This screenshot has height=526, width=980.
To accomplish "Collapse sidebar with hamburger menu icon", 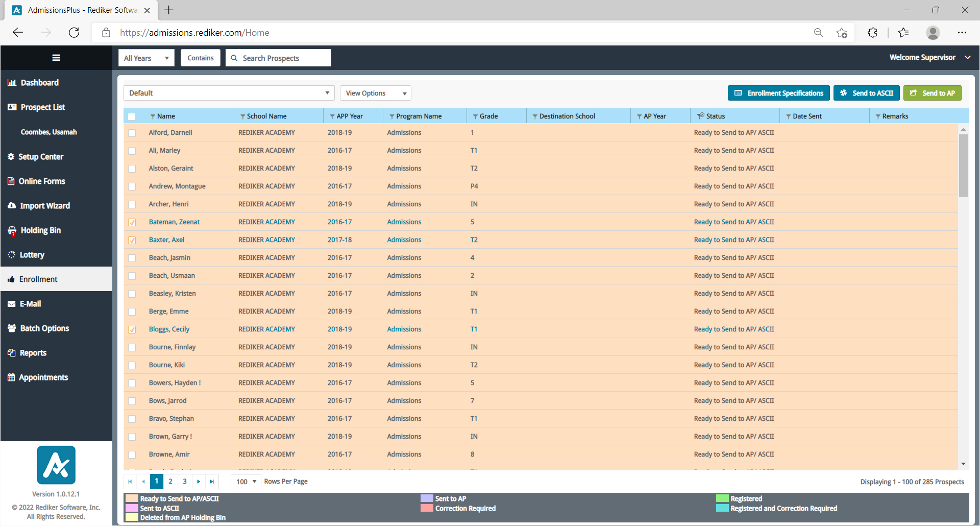I will (56, 58).
